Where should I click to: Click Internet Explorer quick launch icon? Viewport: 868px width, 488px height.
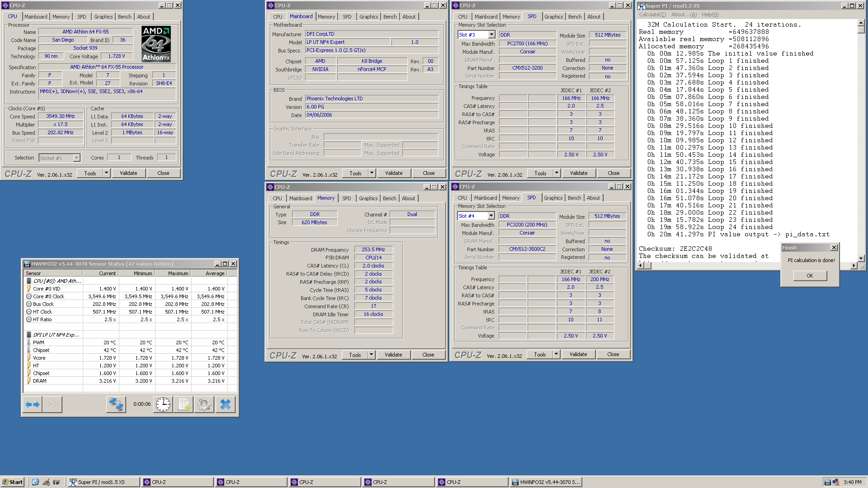35,482
